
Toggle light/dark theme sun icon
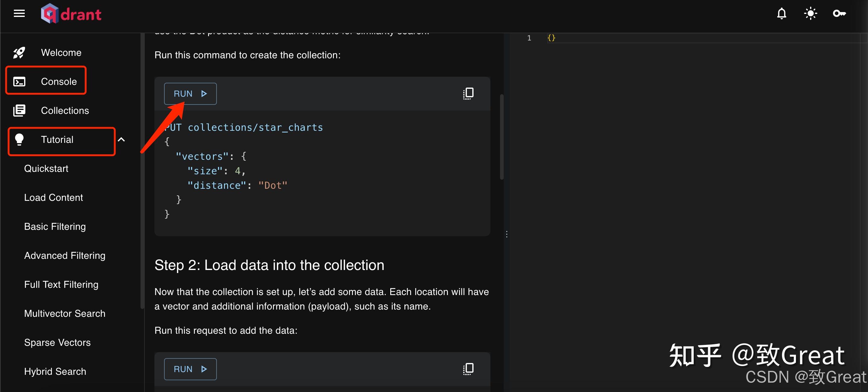810,14
